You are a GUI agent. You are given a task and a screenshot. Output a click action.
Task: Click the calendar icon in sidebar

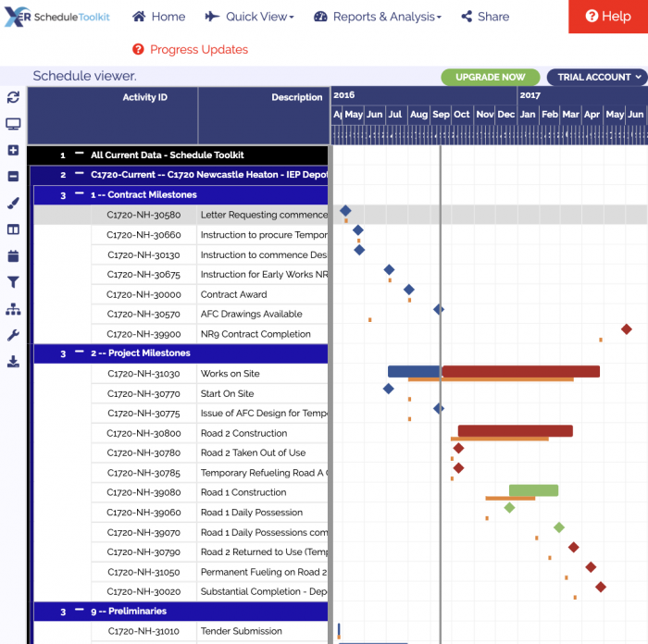point(13,256)
